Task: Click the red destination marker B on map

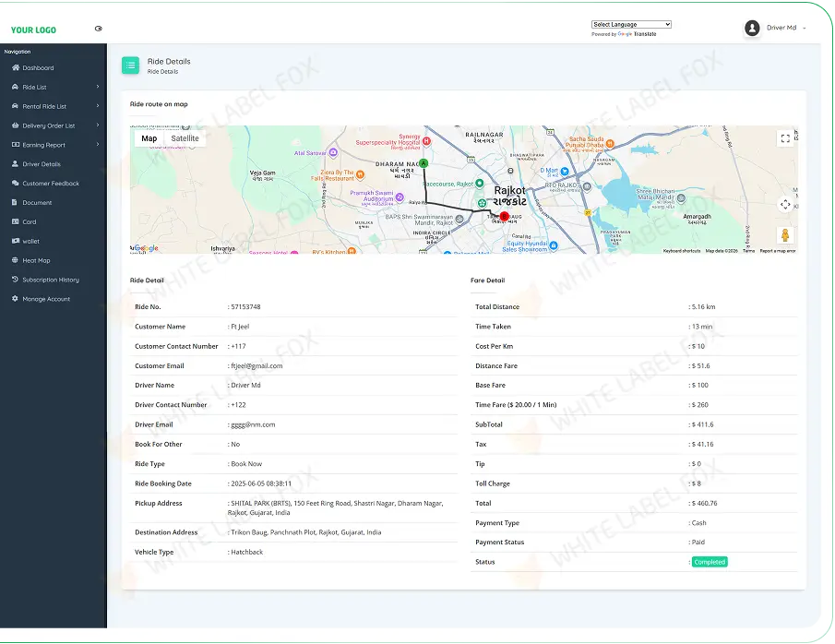Action: pyautogui.click(x=505, y=216)
